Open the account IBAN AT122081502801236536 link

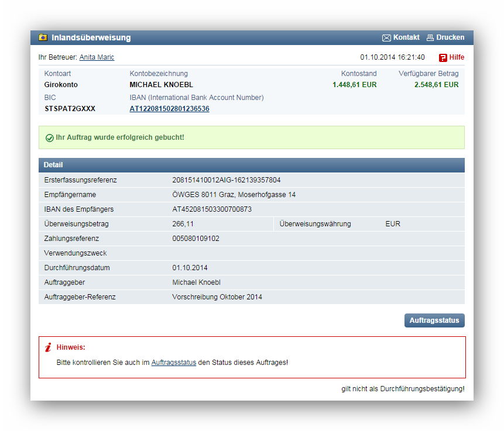click(x=169, y=109)
